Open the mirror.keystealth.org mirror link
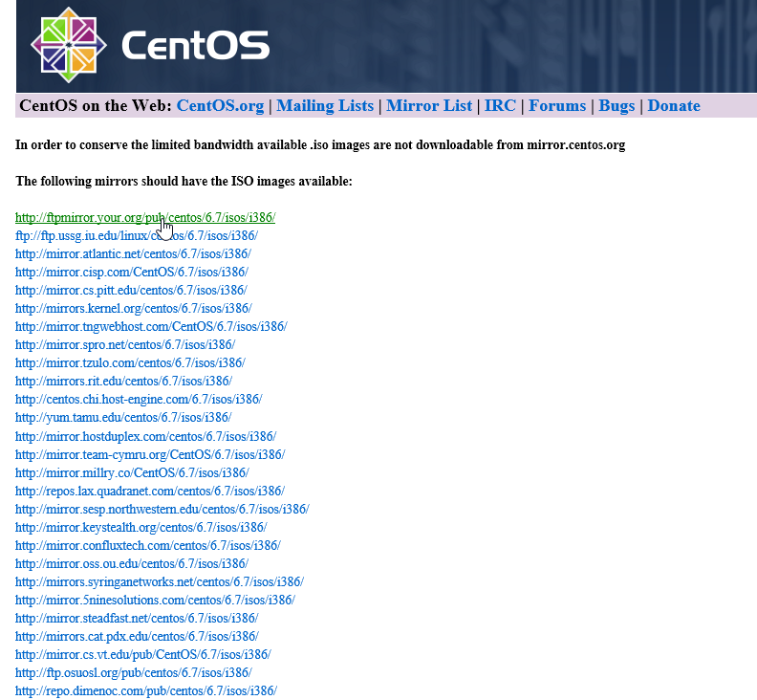Viewport: 757px width, 700px height. pyautogui.click(x=141, y=528)
